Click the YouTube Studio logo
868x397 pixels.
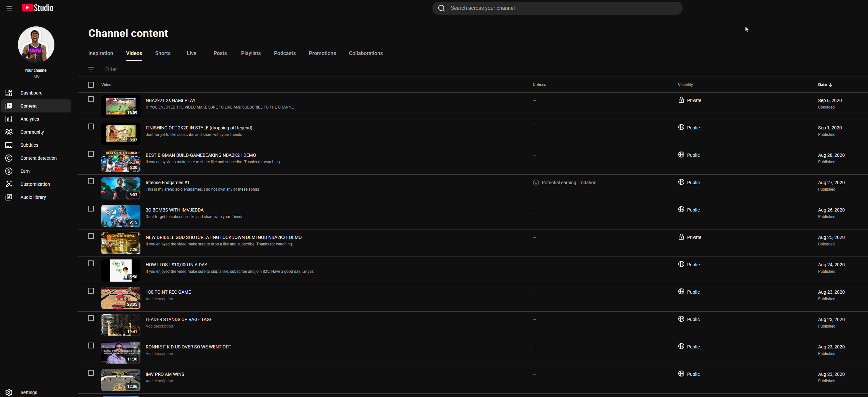coord(37,8)
